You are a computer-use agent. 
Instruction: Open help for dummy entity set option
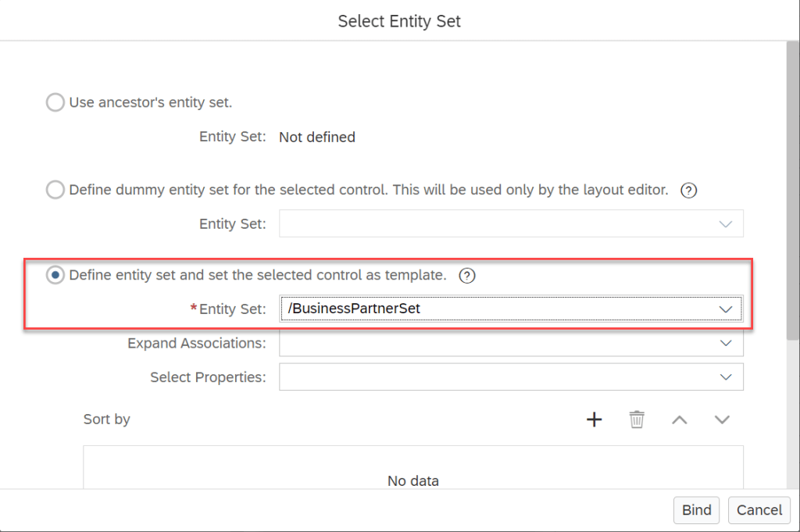coord(688,190)
